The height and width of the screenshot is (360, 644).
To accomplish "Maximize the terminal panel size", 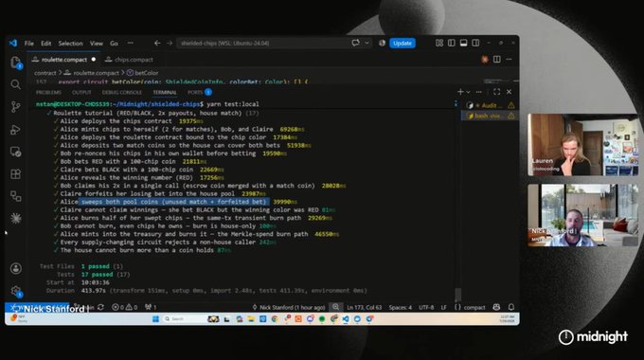I will click(x=497, y=92).
